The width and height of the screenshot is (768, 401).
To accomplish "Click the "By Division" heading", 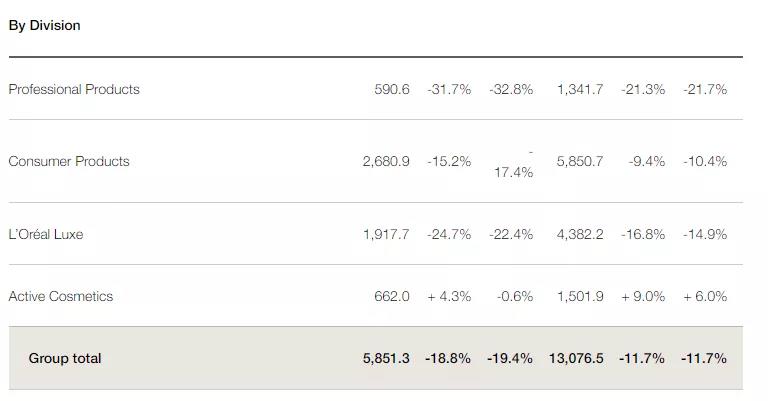I will pyautogui.click(x=44, y=25).
